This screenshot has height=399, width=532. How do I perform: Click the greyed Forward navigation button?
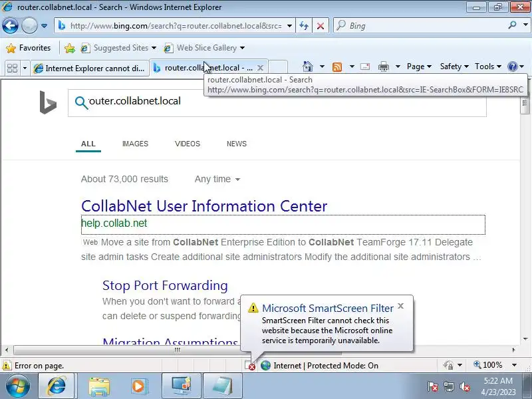coord(29,25)
